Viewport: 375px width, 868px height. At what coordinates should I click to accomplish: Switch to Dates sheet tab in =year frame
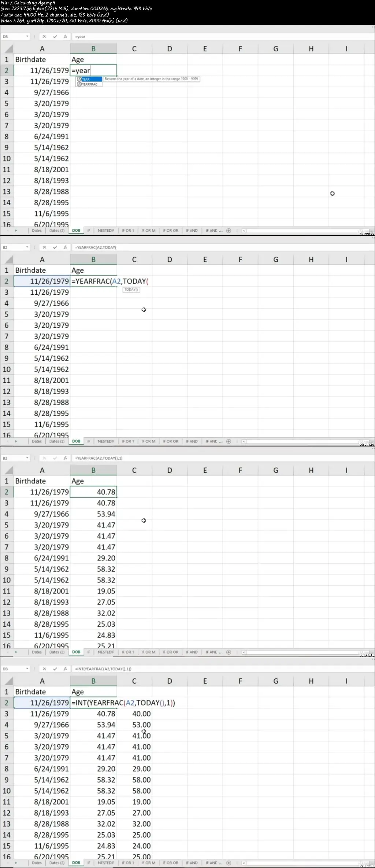click(x=37, y=231)
